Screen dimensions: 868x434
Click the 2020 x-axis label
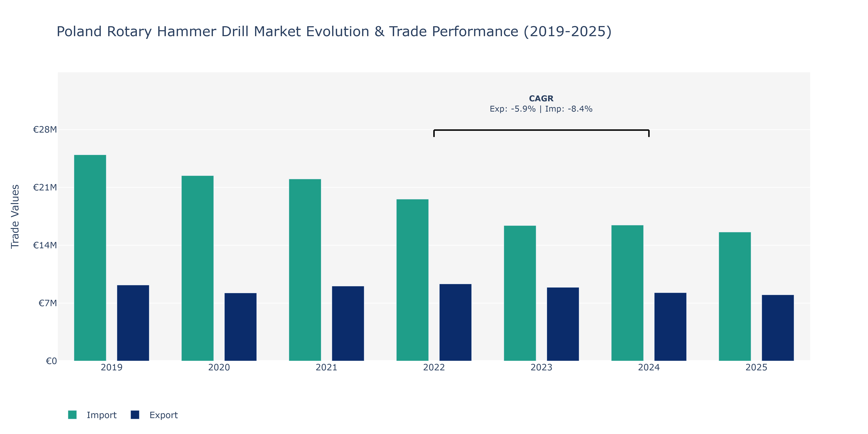coord(219,367)
